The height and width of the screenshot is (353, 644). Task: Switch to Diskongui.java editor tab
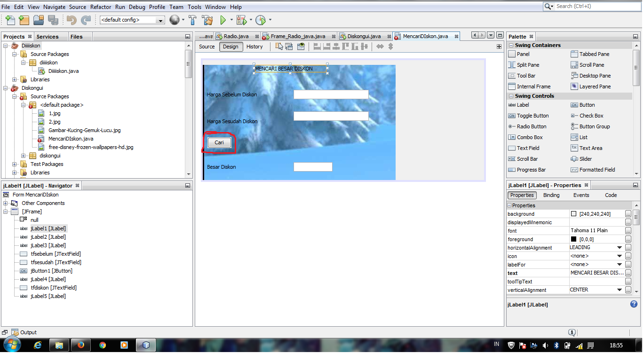click(364, 36)
